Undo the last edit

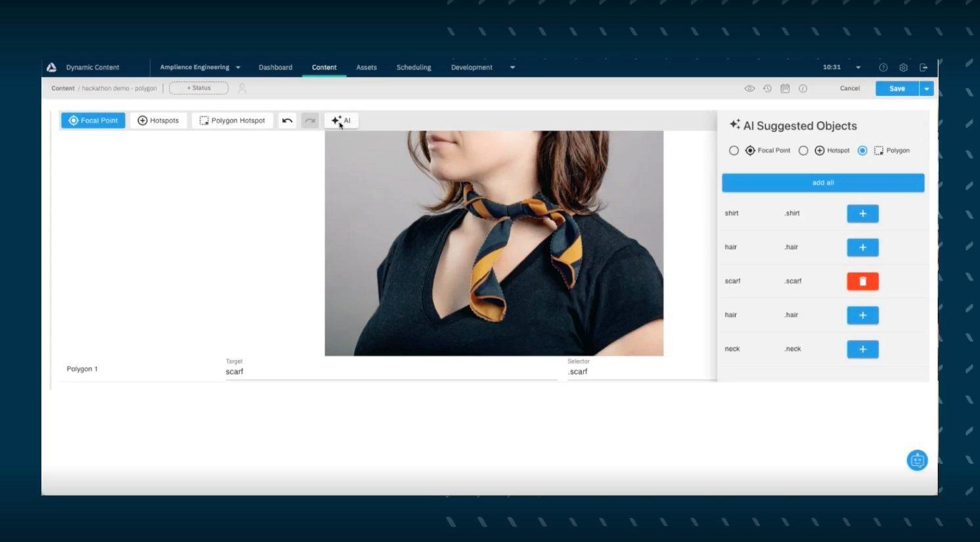tap(287, 120)
